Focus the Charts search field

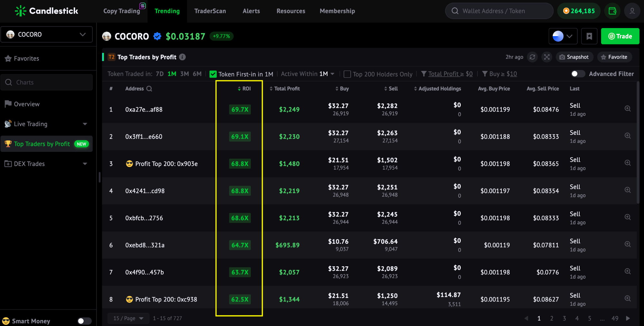click(x=47, y=82)
